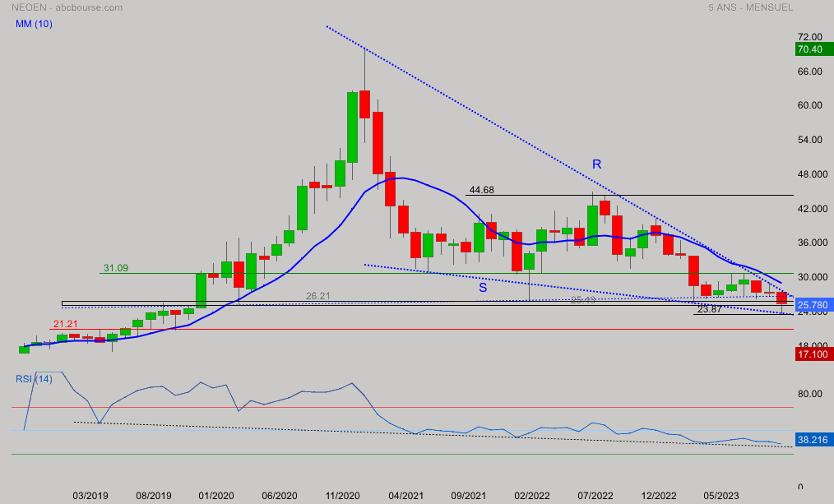Image resolution: width=834 pixels, height=504 pixels.
Task: Click the blue 38.216 RSI value badge
Action: point(813,440)
